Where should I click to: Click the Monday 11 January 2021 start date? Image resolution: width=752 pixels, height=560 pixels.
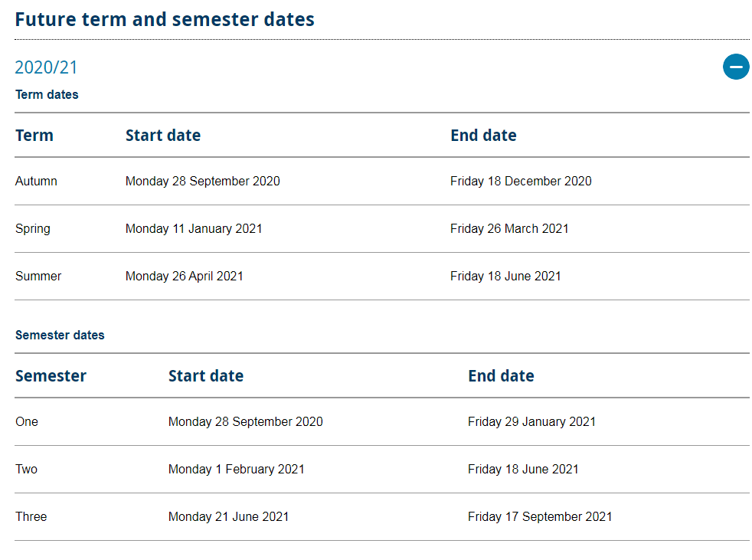pyautogui.click(x=194, y=229)
